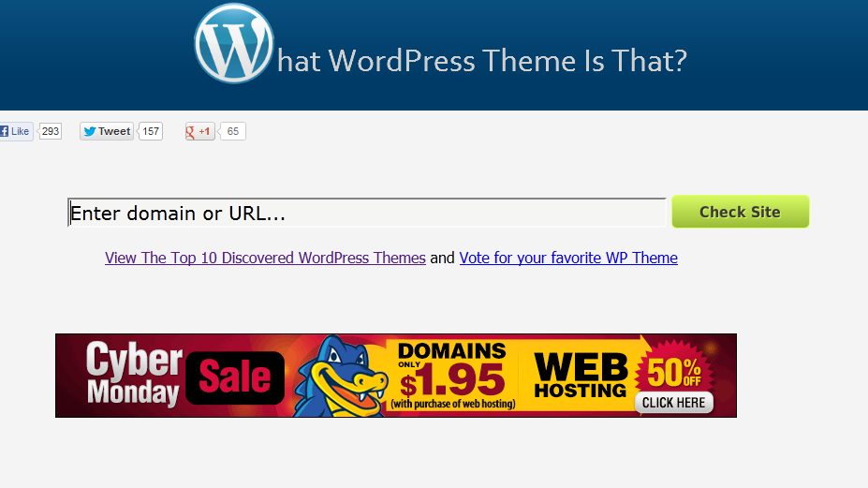The image size is (868, 488).
Task: Click the WEB HOSTING text in ad
Action: click(581, 375)
